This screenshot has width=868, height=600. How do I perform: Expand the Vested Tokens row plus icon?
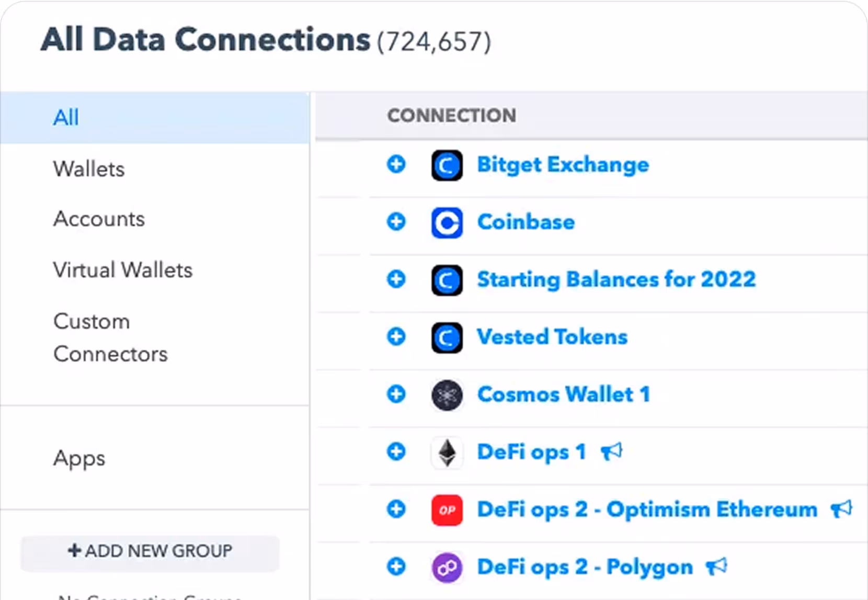click(x=396, y=336)
